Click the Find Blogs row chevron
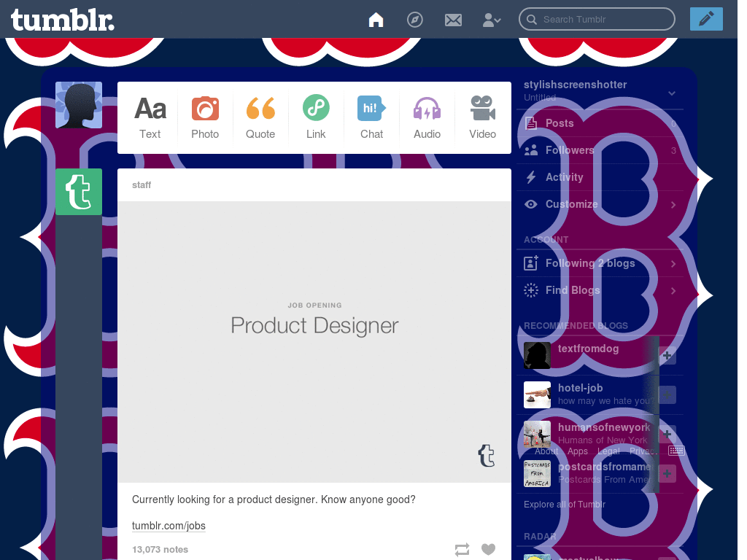 673,290
